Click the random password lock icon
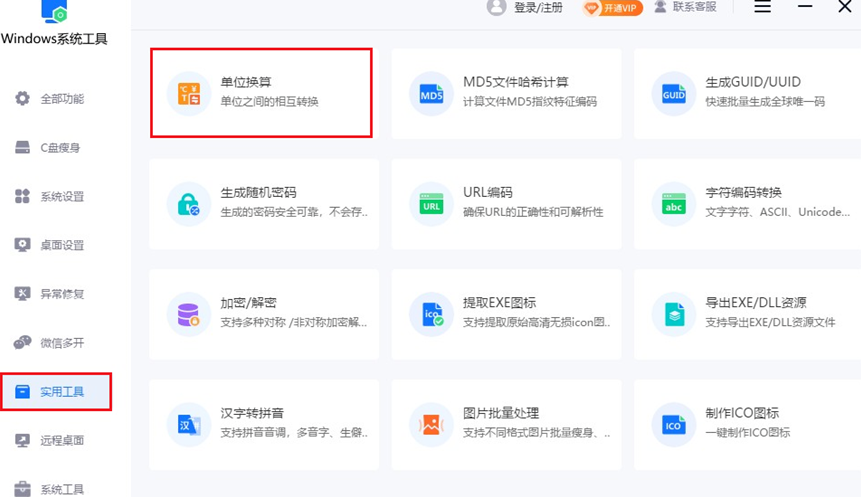 coord(188,205)
